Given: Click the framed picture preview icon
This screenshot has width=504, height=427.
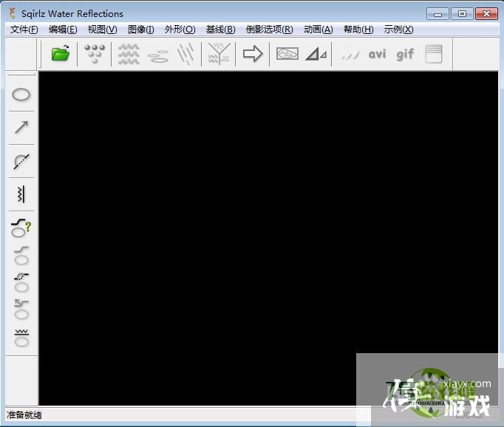Looking at the screenshot, I should (287, 54).
